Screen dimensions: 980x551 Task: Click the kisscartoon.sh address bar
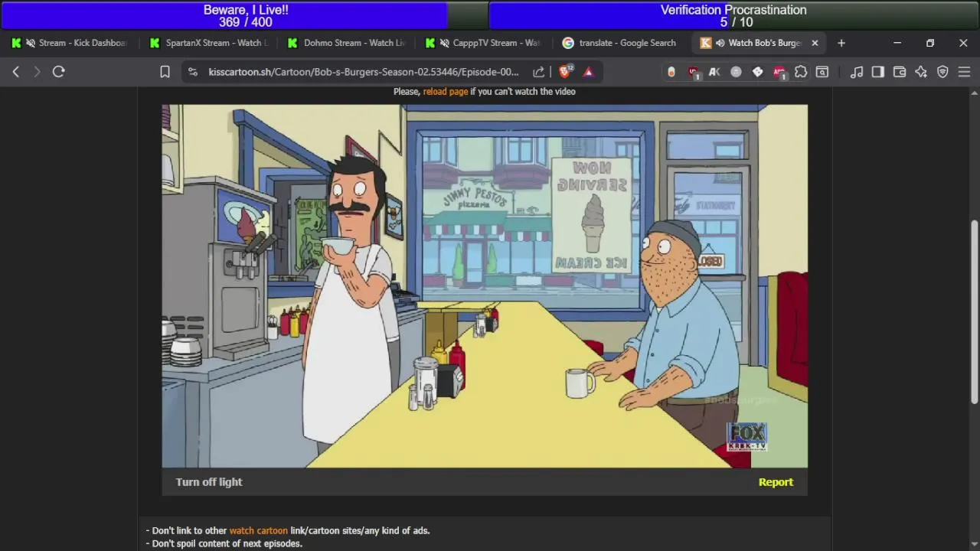pos(364,72)
